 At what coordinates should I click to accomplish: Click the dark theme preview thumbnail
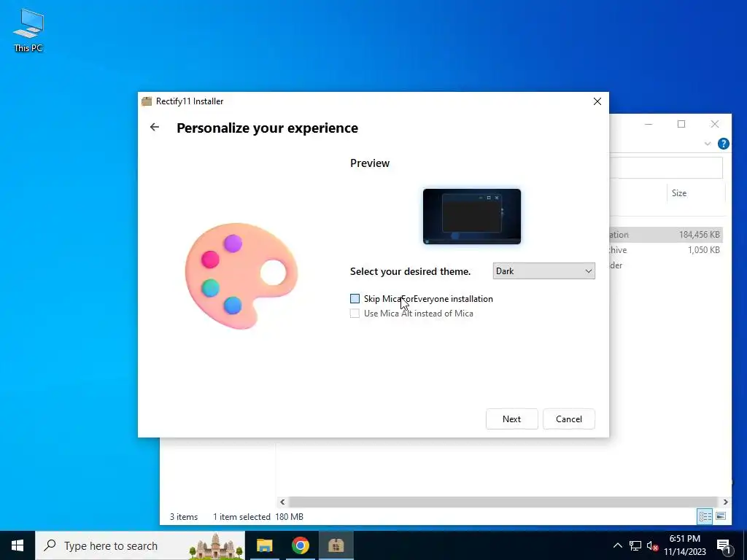pos(472,217)
